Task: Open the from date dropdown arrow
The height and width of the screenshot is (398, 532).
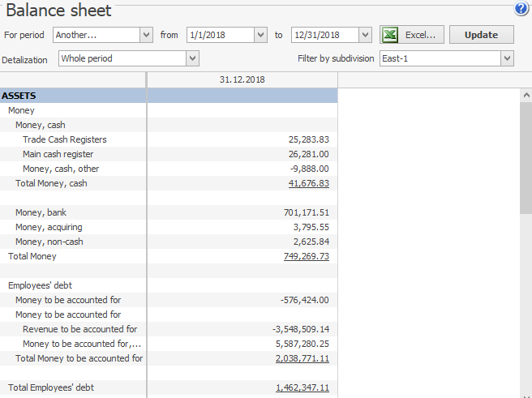Action: (260, 35)
